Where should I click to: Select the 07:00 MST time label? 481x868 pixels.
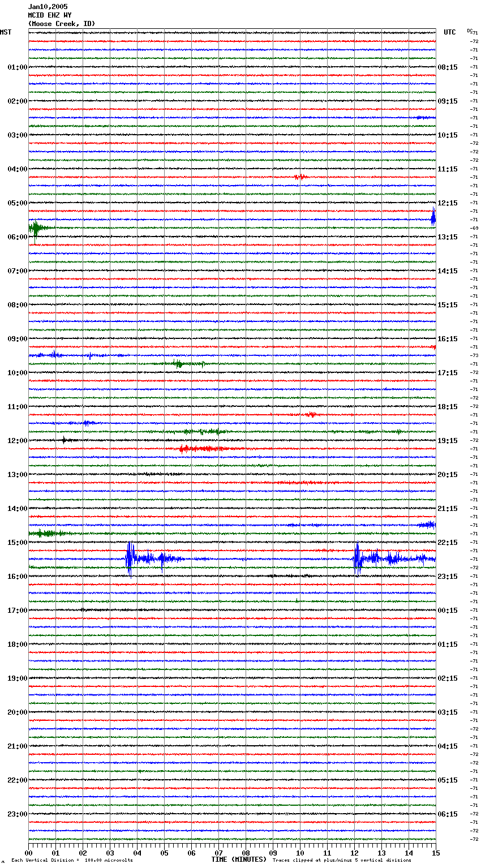click(18, 271)
